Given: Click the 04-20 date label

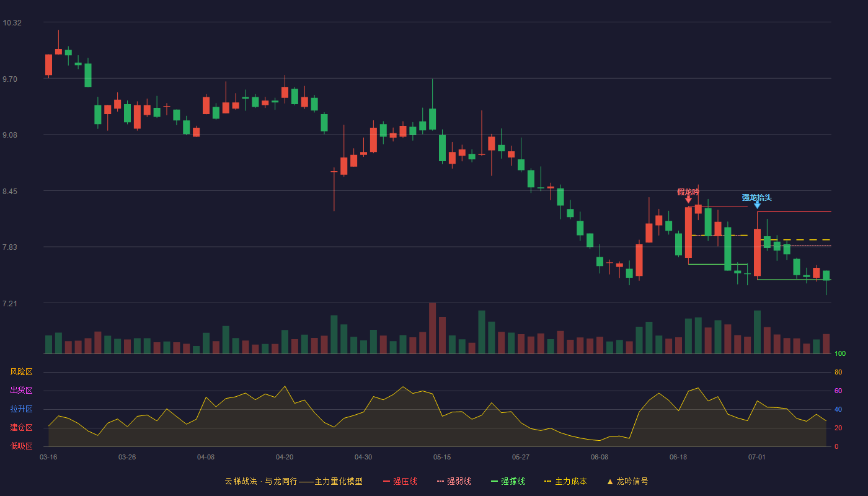Looking at the screenshot, I should (285, 457).
